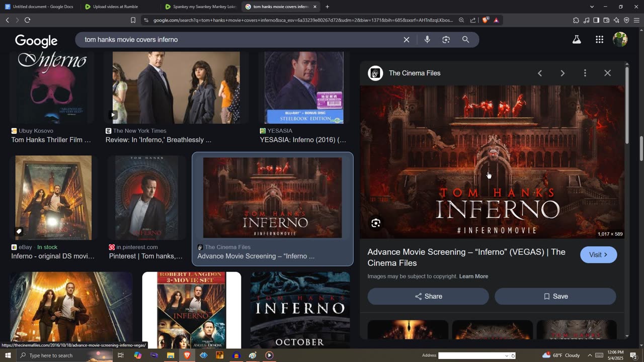Open Task View on the taskbar
The image size is (644, 362).
(x=121, y=355)
